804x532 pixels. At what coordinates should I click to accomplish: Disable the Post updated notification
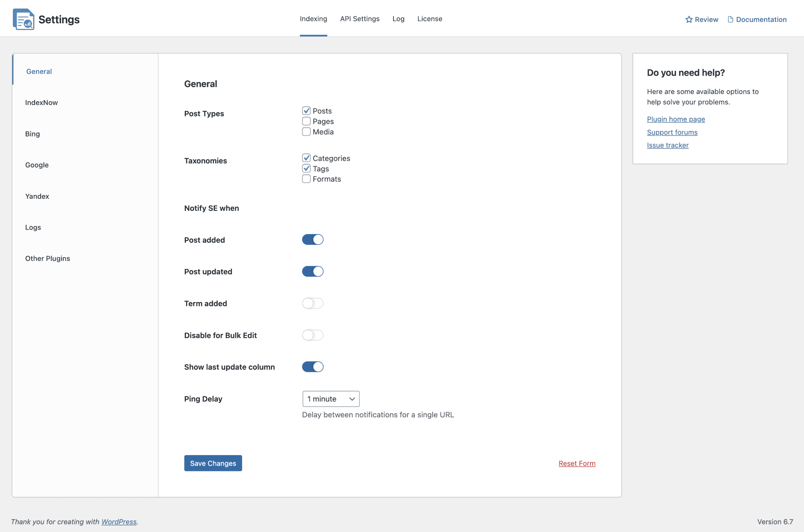tap(313, 271)
